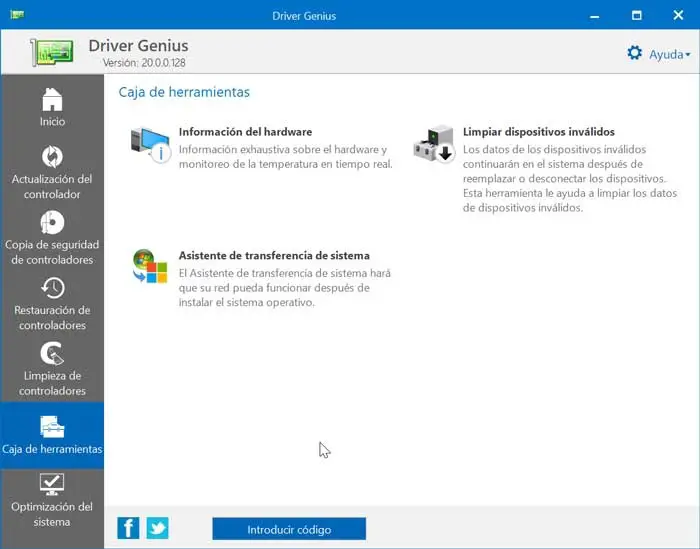This screenshot has width=700, height=549.
Task: Go to the Inicio label
Action: [52, 121]
